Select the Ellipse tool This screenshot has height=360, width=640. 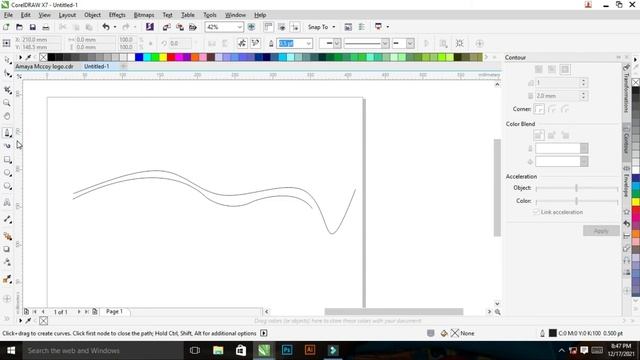click(x=7, y=173)
